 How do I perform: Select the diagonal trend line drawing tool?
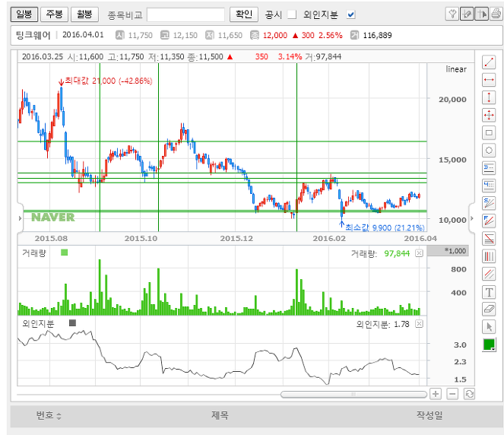[x=489, y=62]
